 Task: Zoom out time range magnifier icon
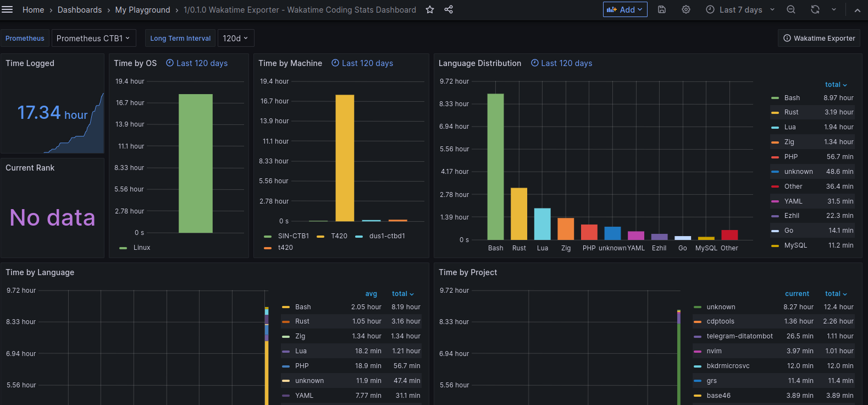pos(791,10)
